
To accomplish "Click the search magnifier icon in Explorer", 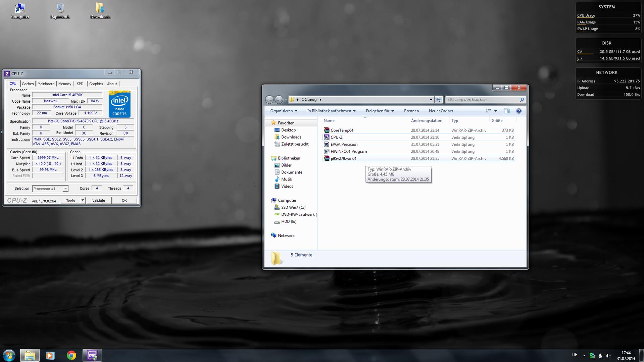I will [522, 100].
